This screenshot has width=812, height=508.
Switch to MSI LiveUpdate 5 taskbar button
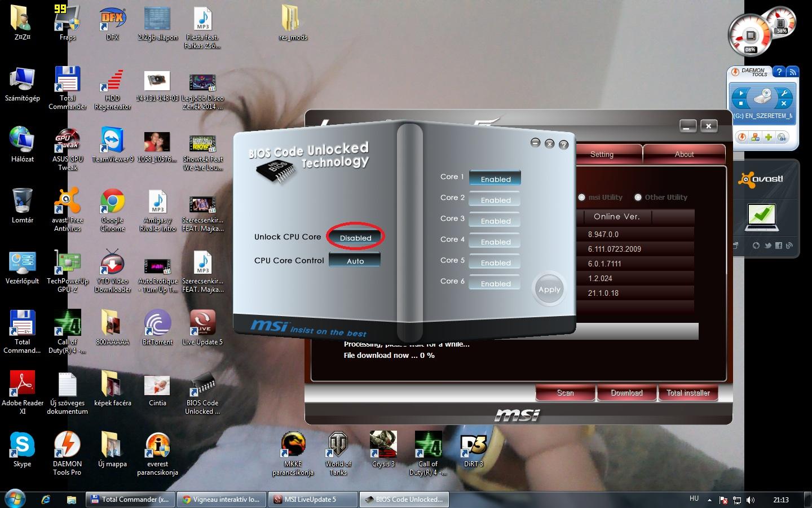312,500
